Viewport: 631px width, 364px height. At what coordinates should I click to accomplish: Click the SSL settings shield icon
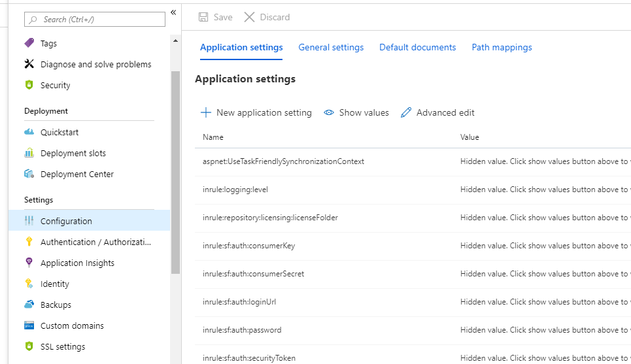pyautogui.click(x=29, y=346)
